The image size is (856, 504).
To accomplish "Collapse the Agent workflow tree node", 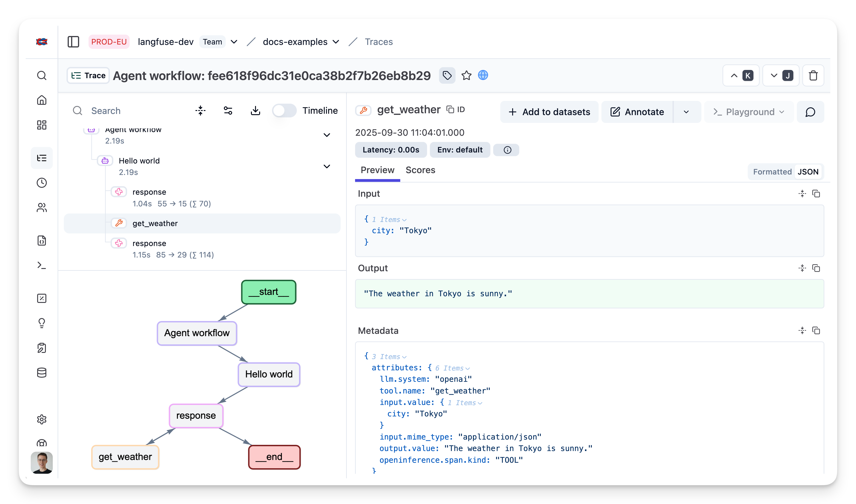I will coord(326,135).
